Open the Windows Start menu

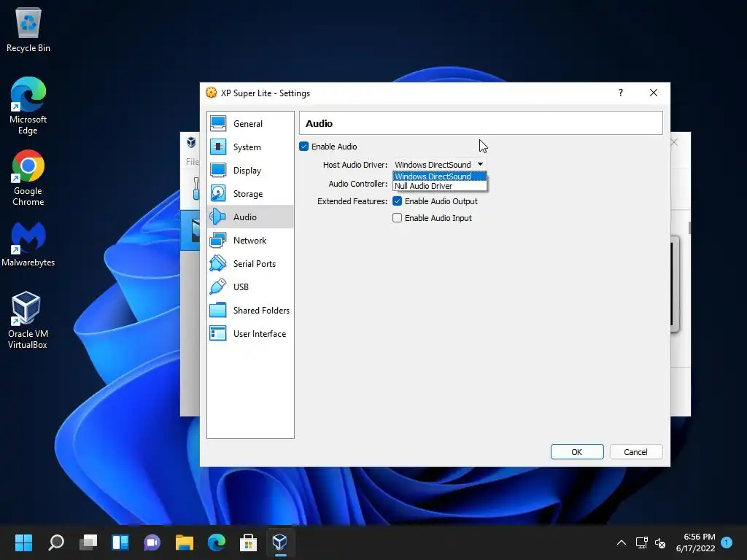[23, 542]
